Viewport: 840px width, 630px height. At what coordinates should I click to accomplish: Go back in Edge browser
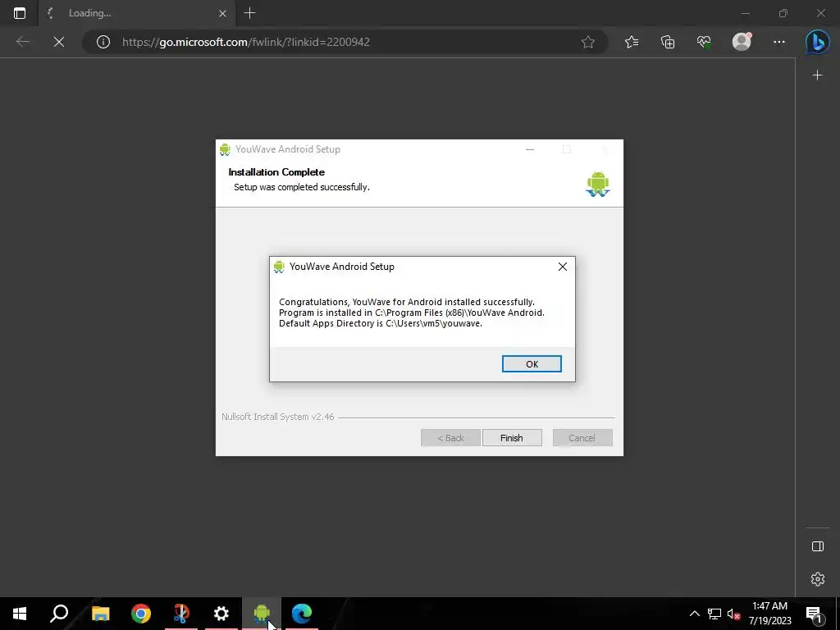point(22,42)
